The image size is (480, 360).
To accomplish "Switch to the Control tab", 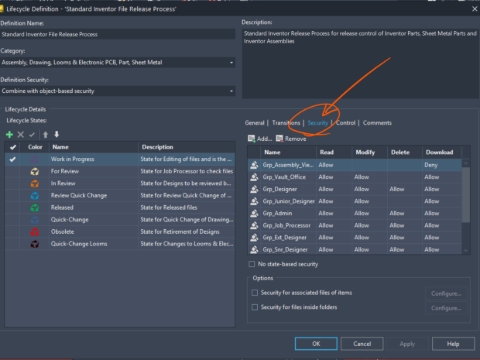I will (x=346, y=123).
